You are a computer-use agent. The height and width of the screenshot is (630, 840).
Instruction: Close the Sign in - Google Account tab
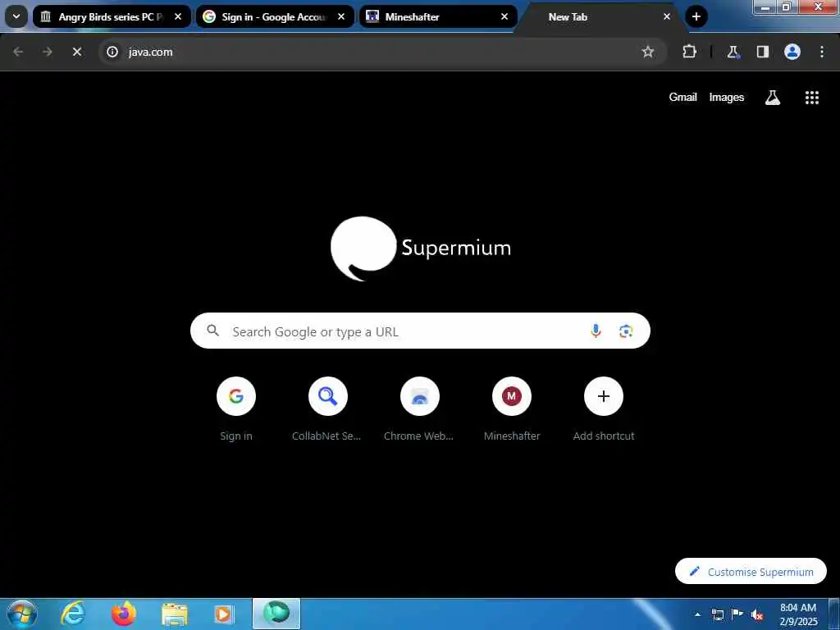click(x=341, y=16)
